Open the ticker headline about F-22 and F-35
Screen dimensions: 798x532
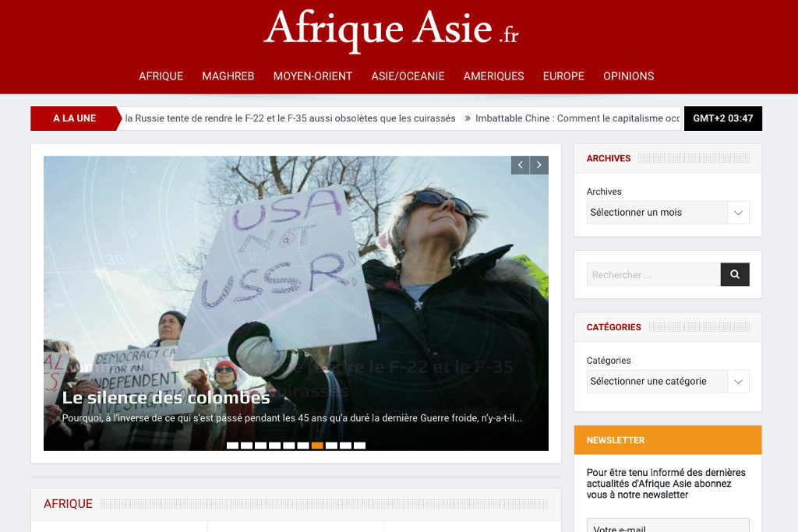pos(290,118)
